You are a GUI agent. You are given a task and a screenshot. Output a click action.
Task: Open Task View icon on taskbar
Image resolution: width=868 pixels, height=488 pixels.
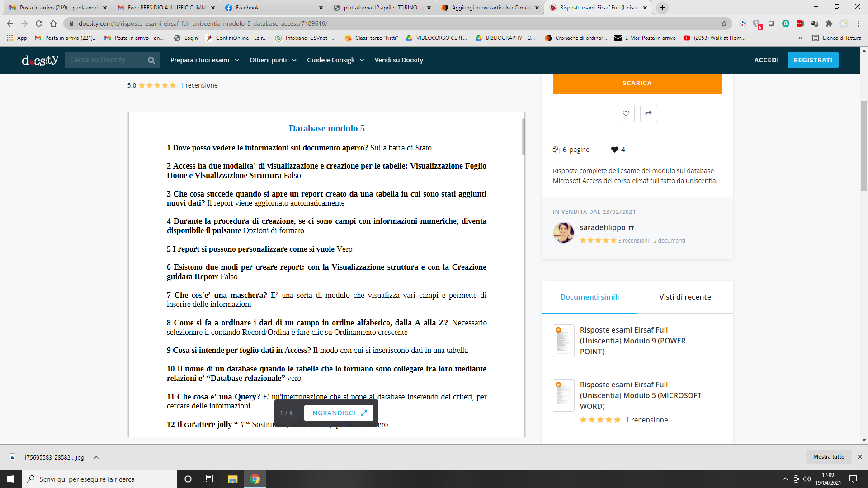(209, 479)
